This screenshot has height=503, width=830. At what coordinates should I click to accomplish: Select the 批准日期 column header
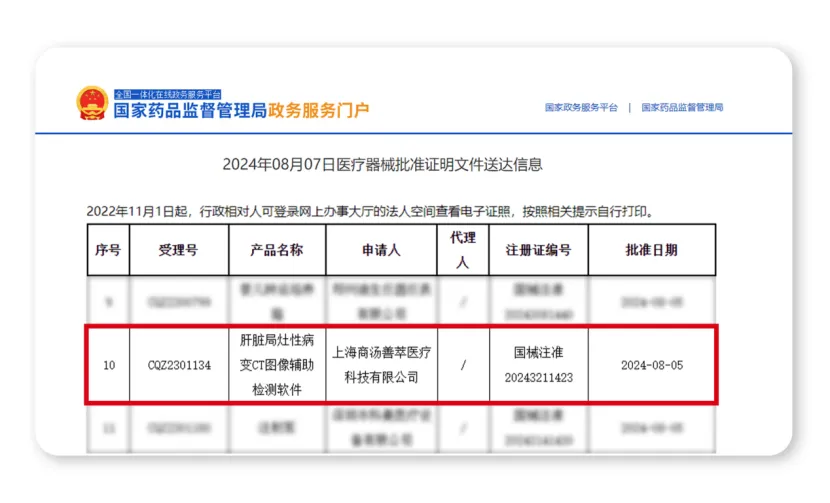point(651,250)
